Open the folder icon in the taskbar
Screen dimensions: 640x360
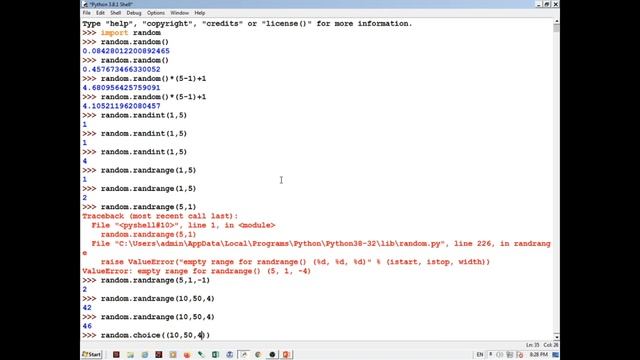[x=130, y=354]
